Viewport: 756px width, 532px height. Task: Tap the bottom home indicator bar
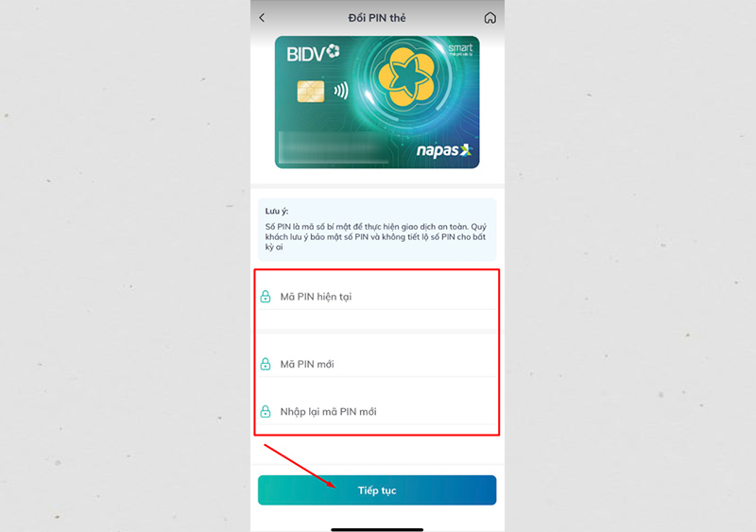coord(377,529)
